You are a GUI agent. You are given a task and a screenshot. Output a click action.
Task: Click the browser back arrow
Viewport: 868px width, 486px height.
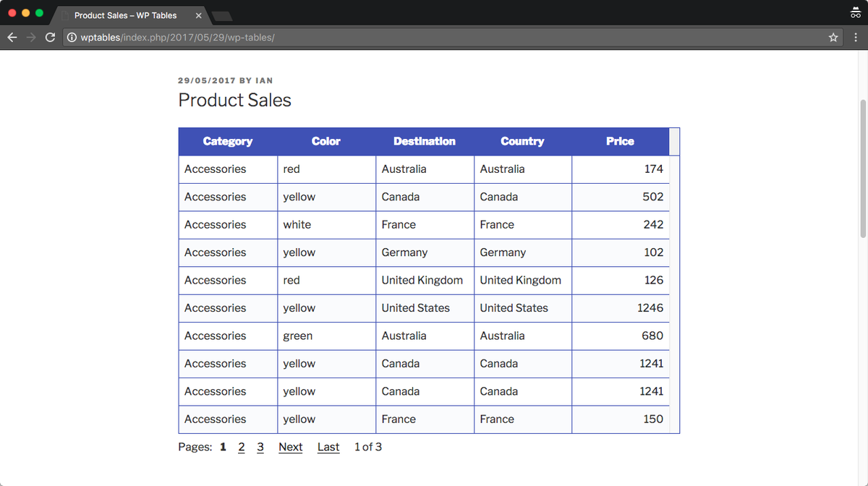click(14, 37)
